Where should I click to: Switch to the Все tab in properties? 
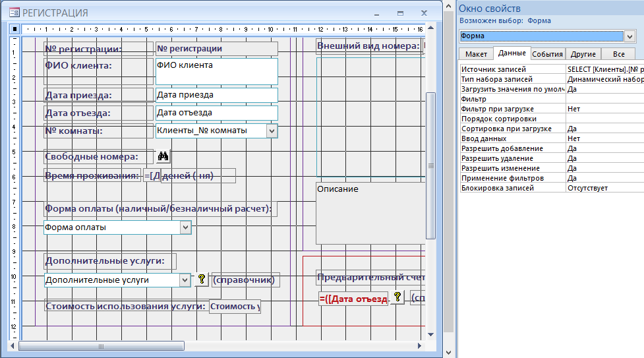[x=618, y=54]
